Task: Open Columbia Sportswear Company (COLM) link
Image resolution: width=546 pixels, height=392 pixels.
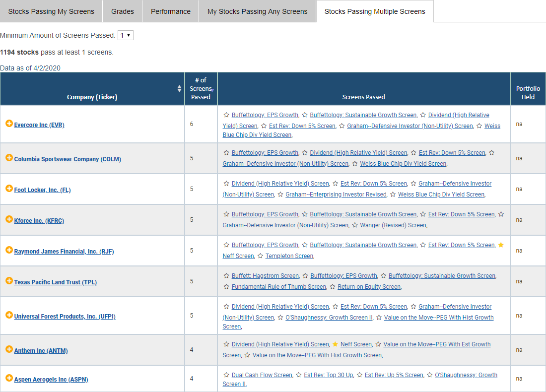Action: (x=68, y=159)
